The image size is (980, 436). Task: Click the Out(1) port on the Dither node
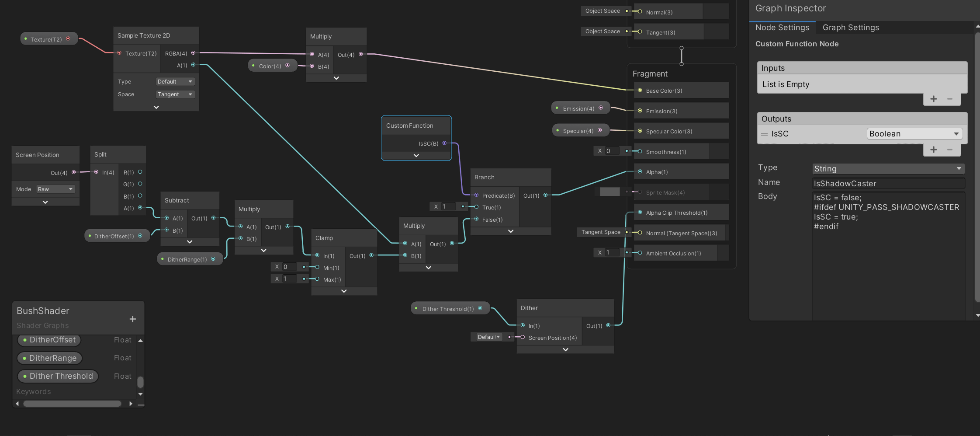click(609, 326)
